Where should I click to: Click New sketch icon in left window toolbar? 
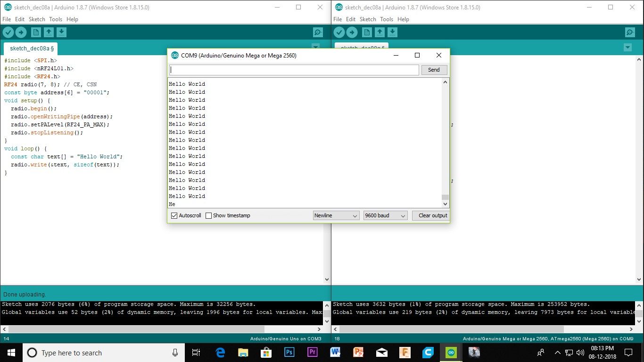pos(36,32)
